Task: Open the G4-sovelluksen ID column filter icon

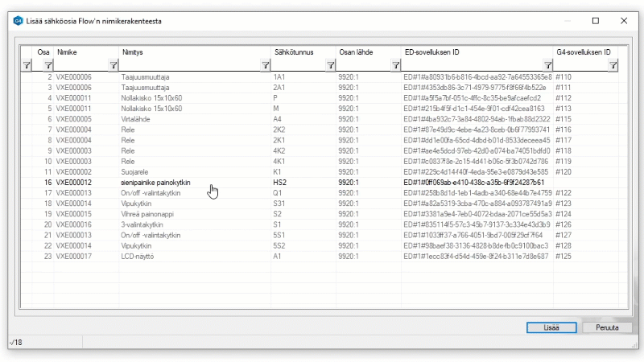Action: click(613, 65)
